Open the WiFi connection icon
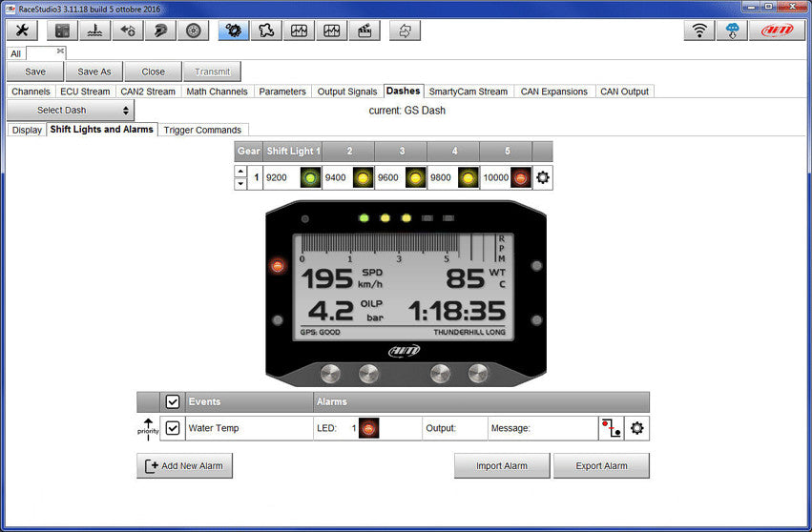The height and width of the screenshot is (532, 812). pyautogui.click(x=699, y=31)
